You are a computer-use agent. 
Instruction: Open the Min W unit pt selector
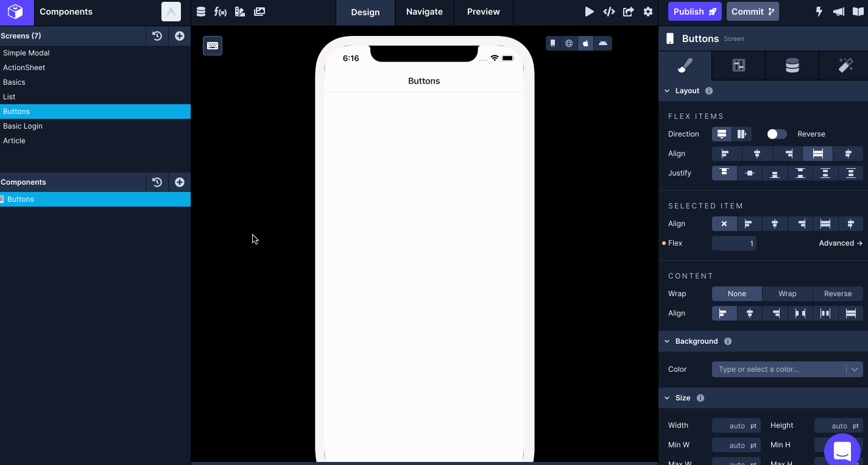tap(753, 445)
